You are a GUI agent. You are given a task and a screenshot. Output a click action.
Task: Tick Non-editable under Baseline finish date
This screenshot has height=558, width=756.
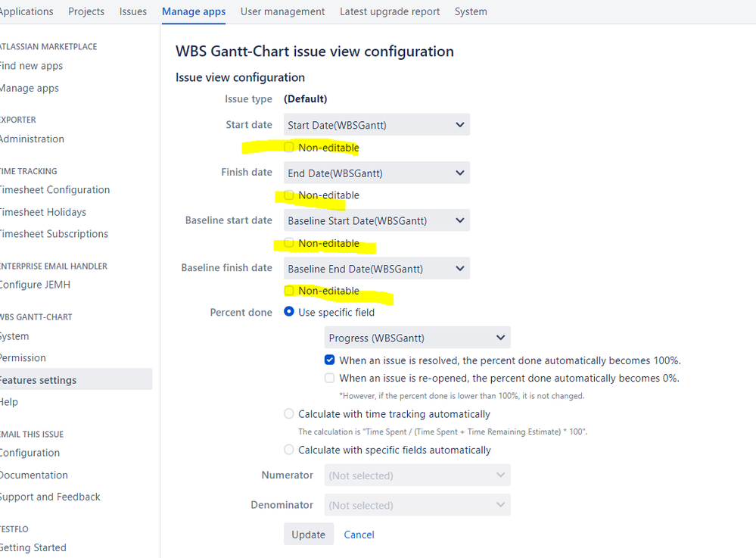click(x=289, y=290)
